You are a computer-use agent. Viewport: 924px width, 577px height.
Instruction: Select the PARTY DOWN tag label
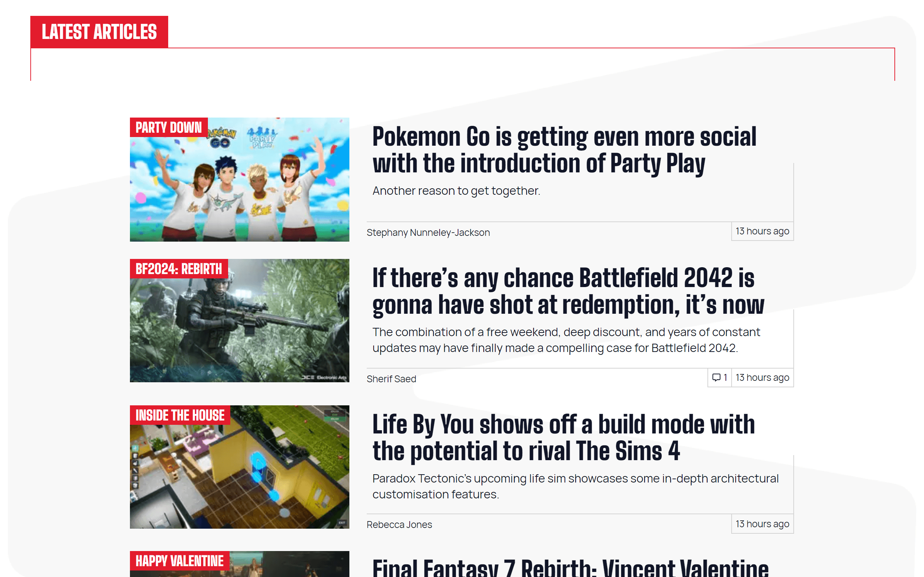[x=168, y=127]
